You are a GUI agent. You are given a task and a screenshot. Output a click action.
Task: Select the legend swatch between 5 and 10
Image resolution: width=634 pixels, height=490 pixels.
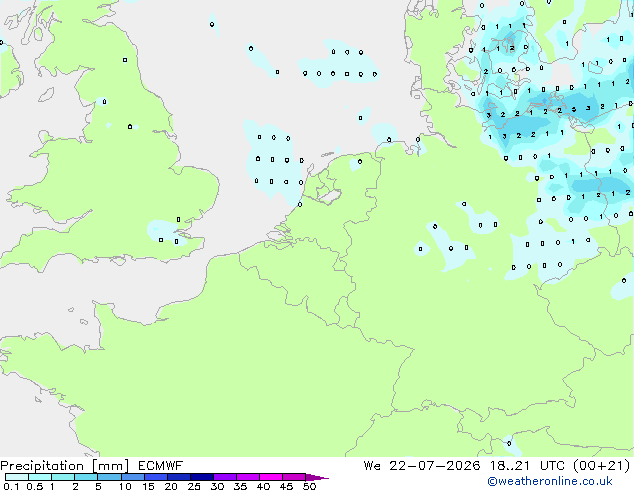110,477
